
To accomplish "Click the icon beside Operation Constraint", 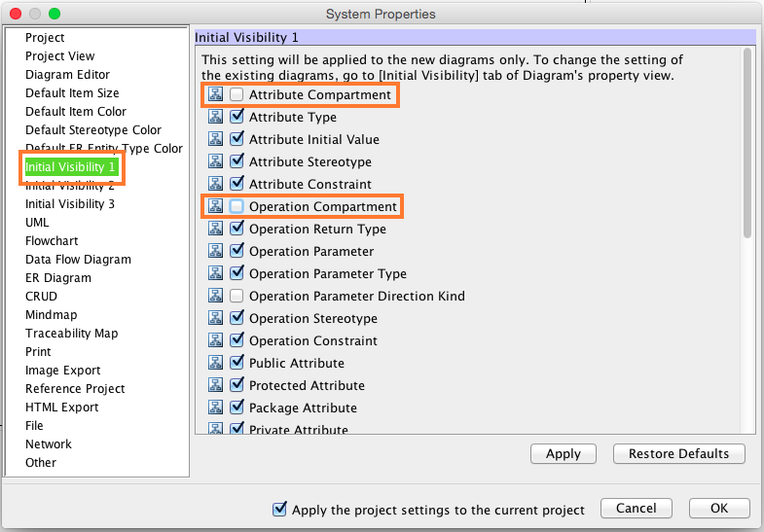I will (x=215, y=341).
